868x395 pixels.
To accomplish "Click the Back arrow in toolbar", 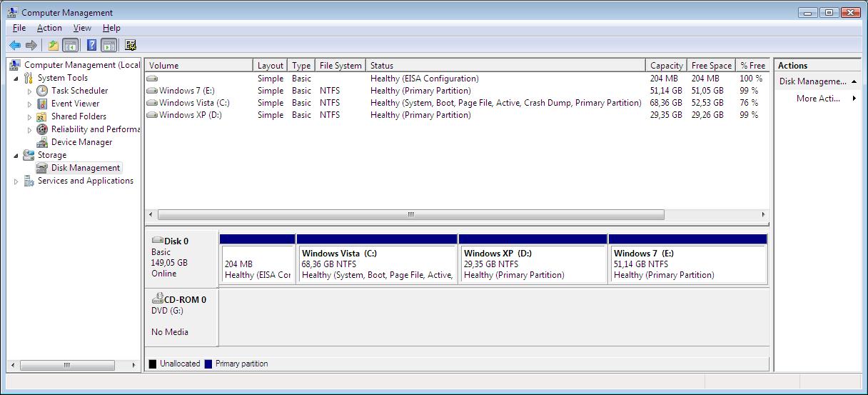I will coord(15,45).
